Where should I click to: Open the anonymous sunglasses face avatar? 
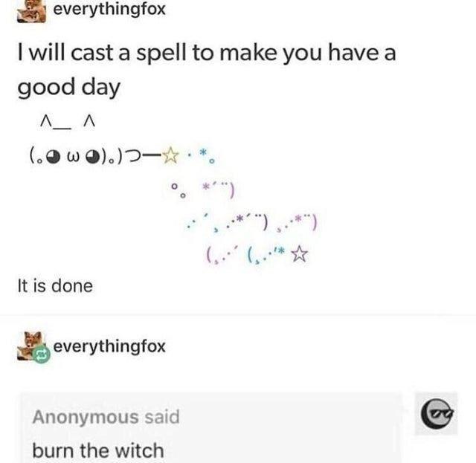click(437, 413)
